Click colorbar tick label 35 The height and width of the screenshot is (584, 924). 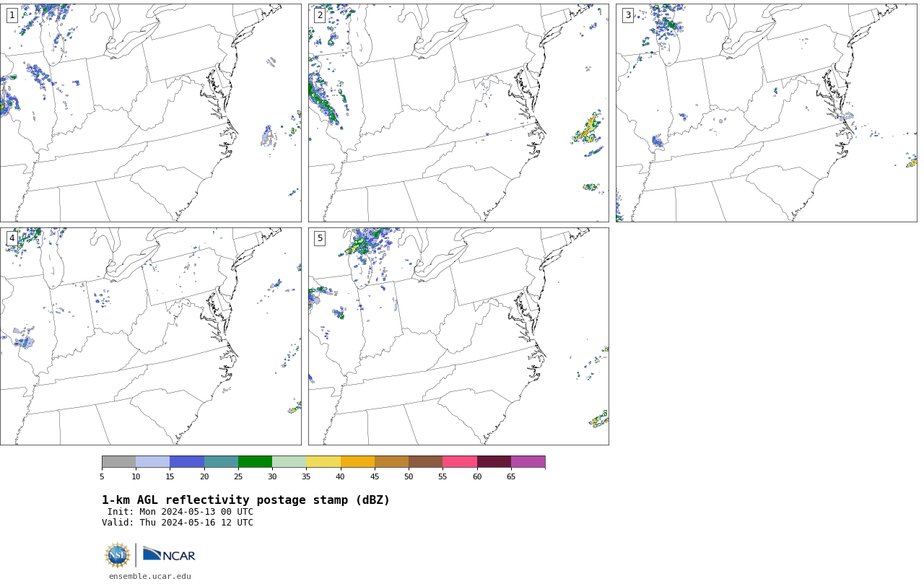pyautogui.click(x=306, y=476)
